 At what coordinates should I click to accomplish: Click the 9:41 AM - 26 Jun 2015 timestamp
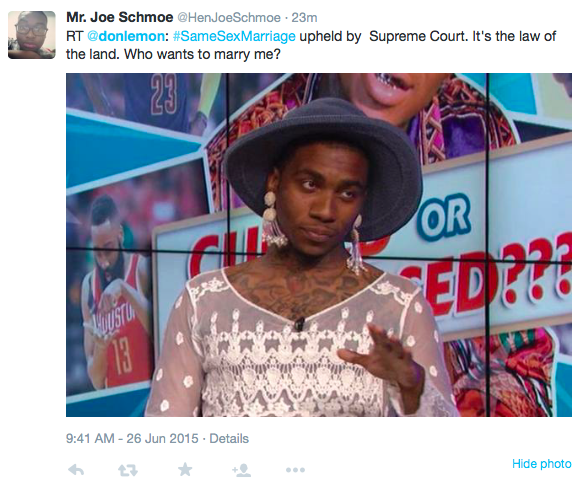(132, 439)
